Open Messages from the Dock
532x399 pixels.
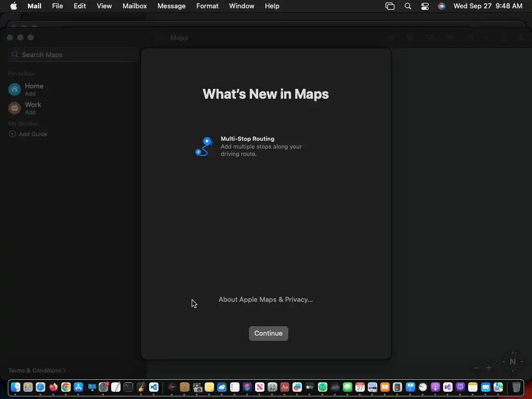348,387
